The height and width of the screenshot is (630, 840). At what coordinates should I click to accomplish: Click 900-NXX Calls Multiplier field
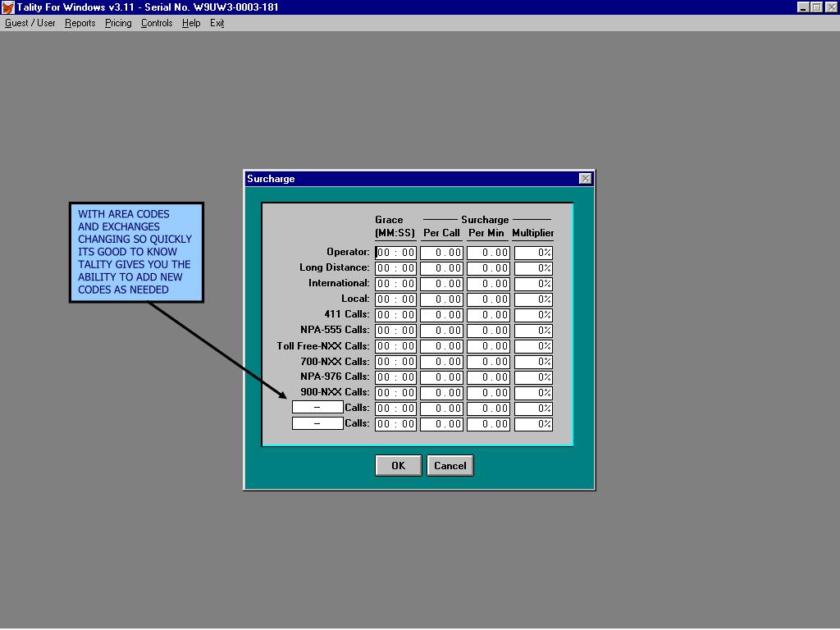pyautogui.click(x=533, y=393)
